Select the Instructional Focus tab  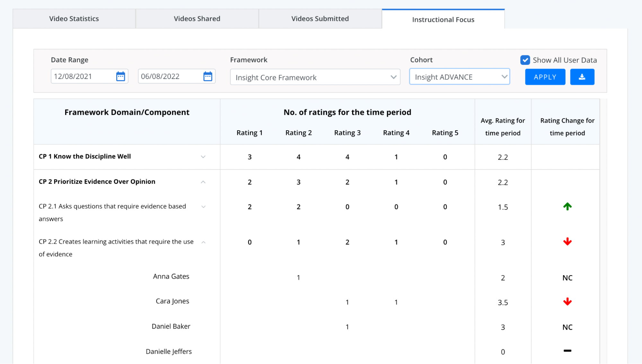coord(443,19)
